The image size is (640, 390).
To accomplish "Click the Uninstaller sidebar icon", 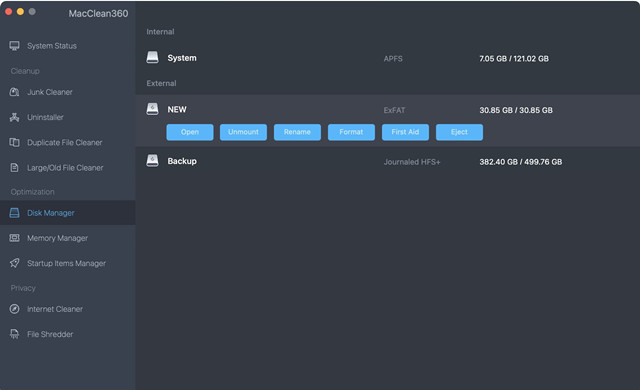I will [14, 117].
